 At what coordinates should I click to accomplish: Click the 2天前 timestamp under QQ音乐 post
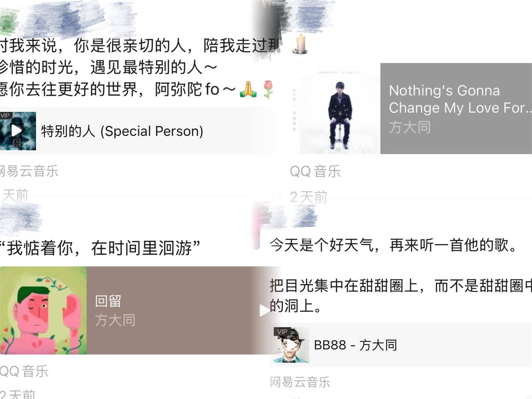pos(309,197)
